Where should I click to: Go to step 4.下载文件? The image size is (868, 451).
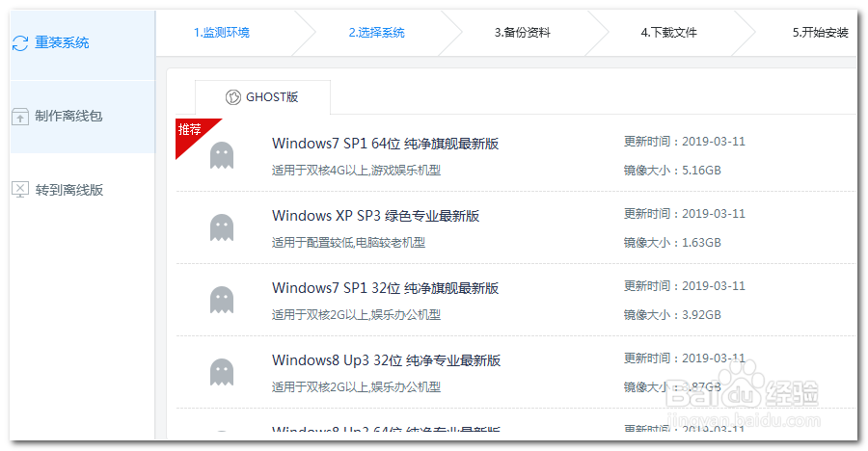pyautogui.click(x=668, y=33)
